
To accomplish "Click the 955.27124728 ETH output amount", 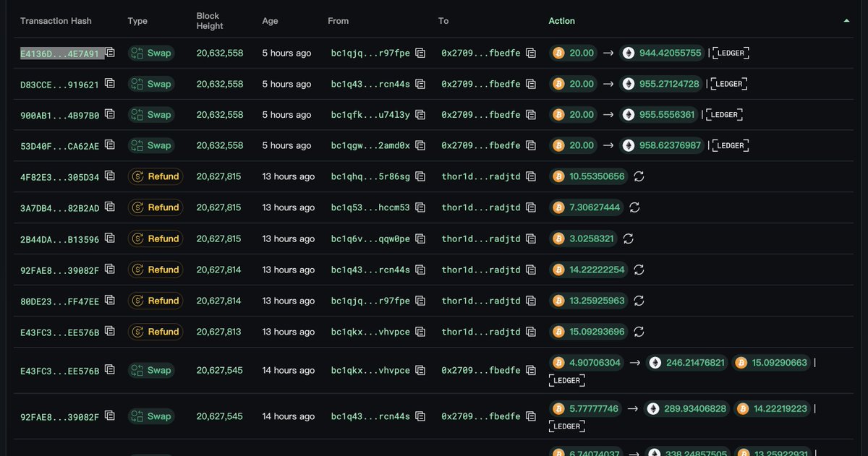I will tap(660, 84).
